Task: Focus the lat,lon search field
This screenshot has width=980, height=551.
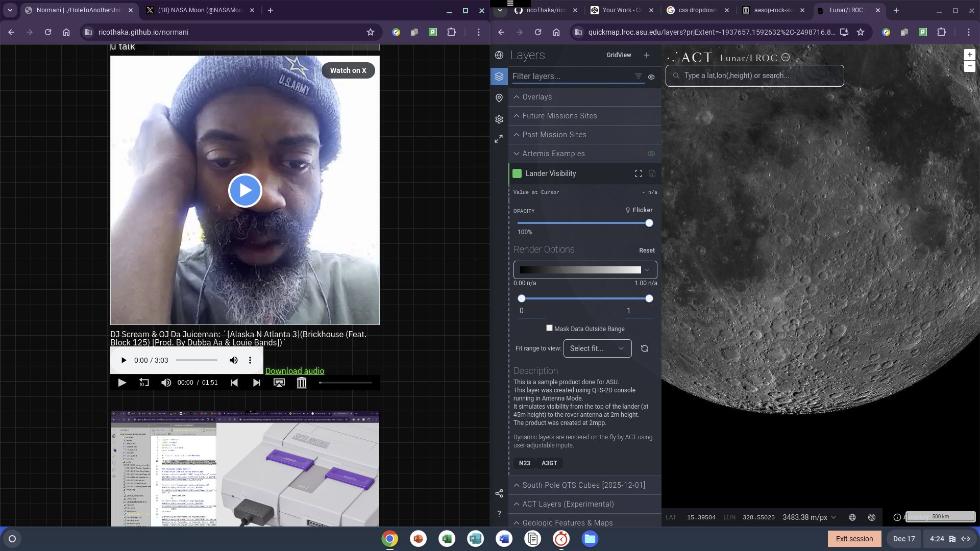Action: [x=755, y=76]
